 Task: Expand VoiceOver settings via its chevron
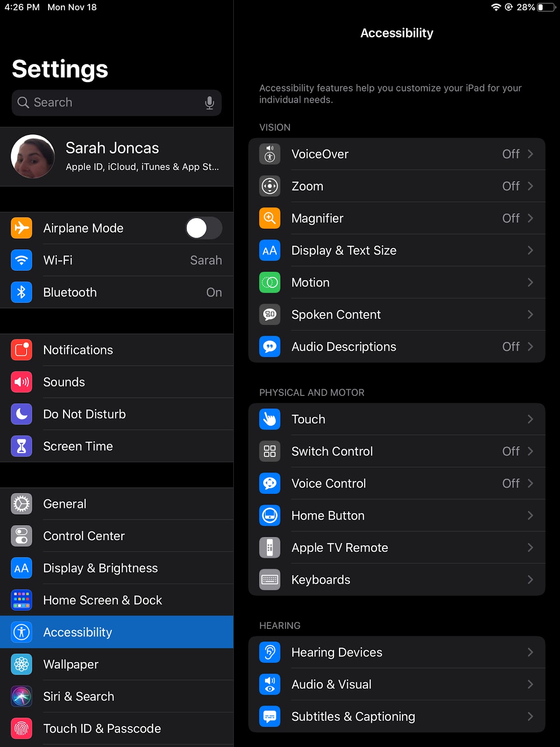(530, 154)
